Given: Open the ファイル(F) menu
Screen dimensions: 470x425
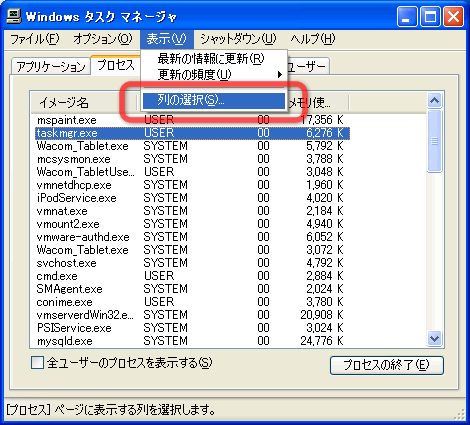Looking at the screenshot, I should click(x=35, y=39).
